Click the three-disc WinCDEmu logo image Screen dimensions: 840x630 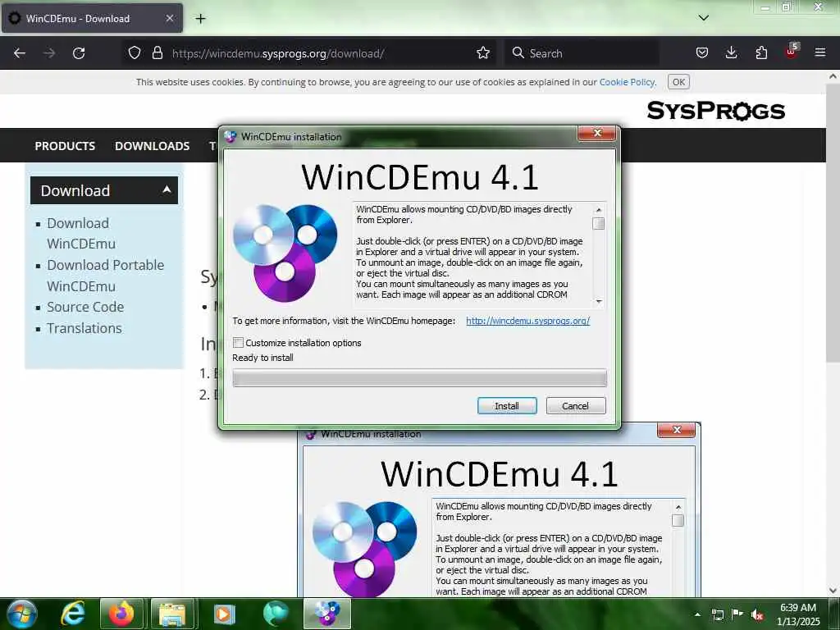tap(285, 253)
